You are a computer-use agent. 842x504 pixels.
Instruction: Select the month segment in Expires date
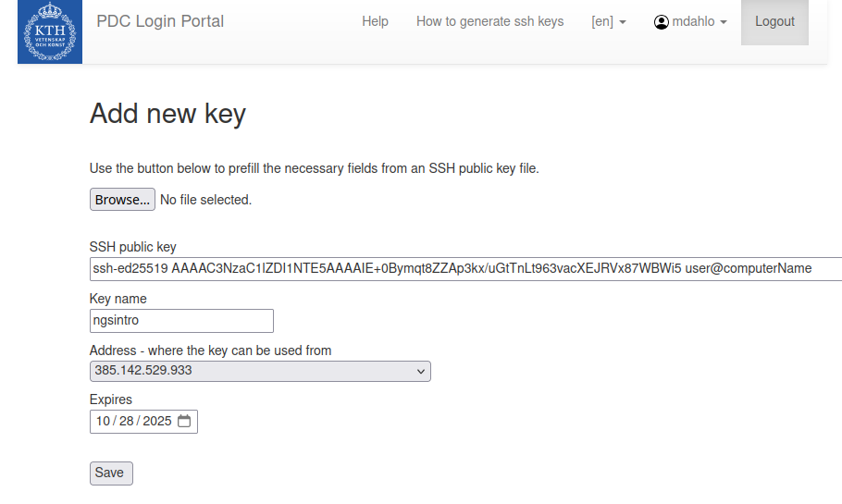103,422
